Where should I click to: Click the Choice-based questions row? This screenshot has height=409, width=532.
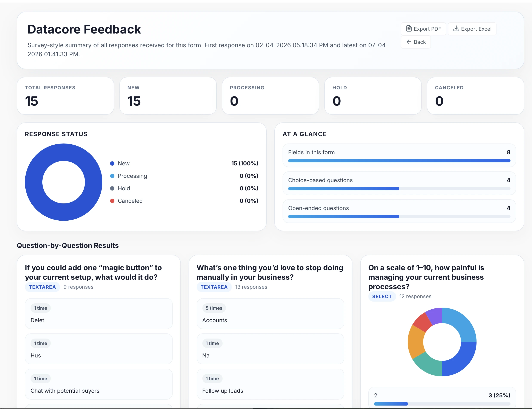point(399,183)
